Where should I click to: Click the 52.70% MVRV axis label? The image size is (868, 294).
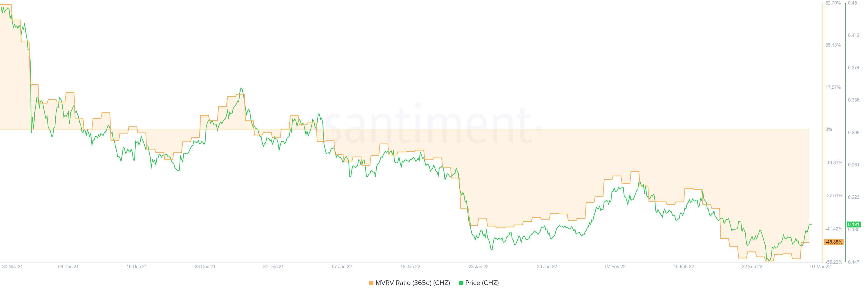coord(833,3)
